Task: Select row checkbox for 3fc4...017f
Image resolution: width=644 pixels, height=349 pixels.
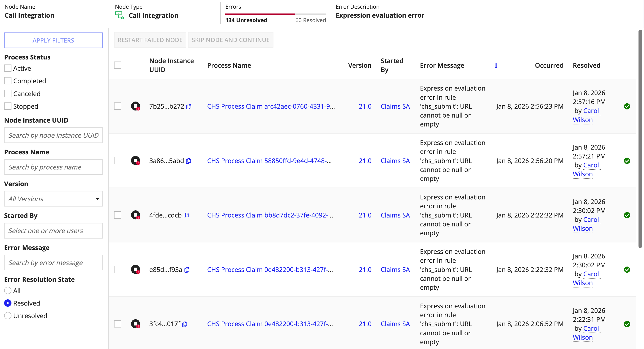Action: point(118,324)
